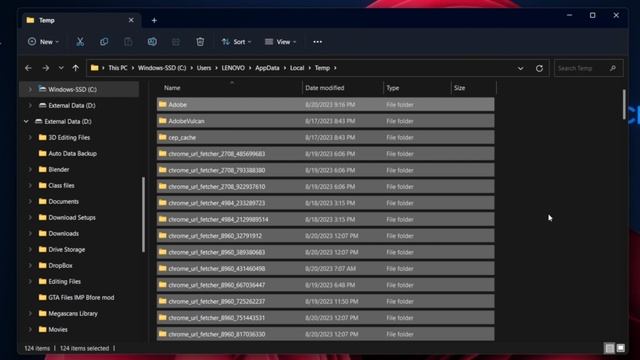
Task: Switch to large thumbnails view icon
Action: tap(621, 348)
